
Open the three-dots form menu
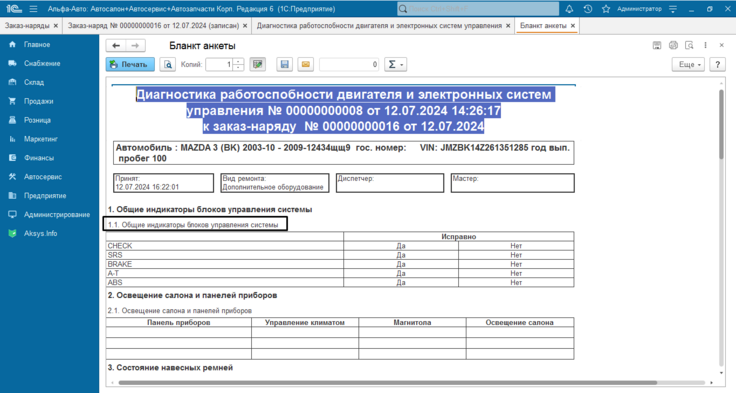[705, 46]
